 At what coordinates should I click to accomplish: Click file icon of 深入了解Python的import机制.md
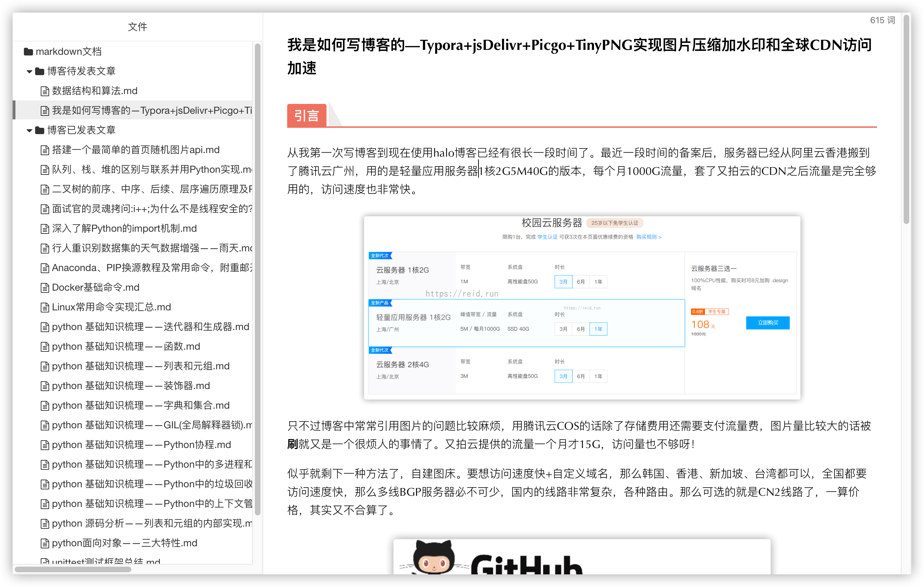45,229
